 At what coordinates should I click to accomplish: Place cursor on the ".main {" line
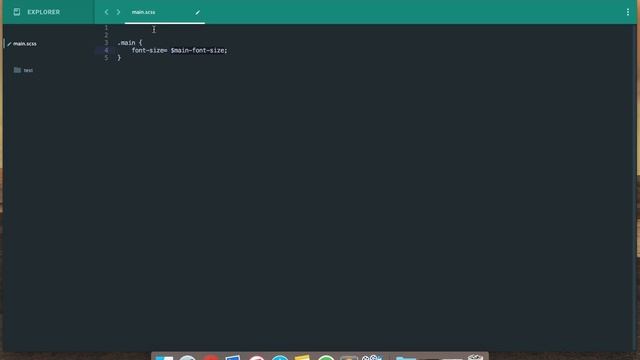tap(130, 42)
